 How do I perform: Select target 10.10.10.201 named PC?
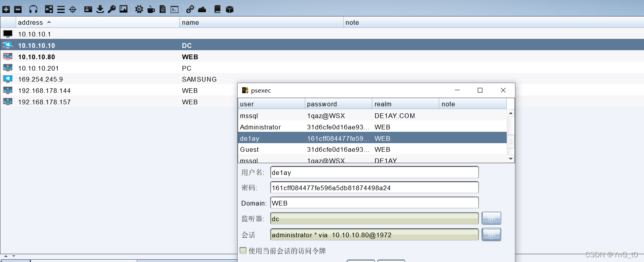[x=322, y=68]
